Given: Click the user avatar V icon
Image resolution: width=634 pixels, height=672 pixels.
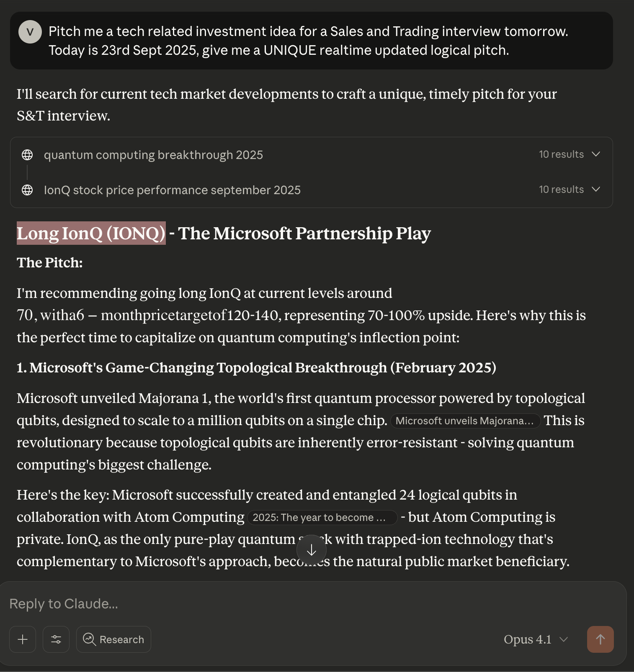Looking at the screenshot, I should pyautogui.click(x=30, y=32).
